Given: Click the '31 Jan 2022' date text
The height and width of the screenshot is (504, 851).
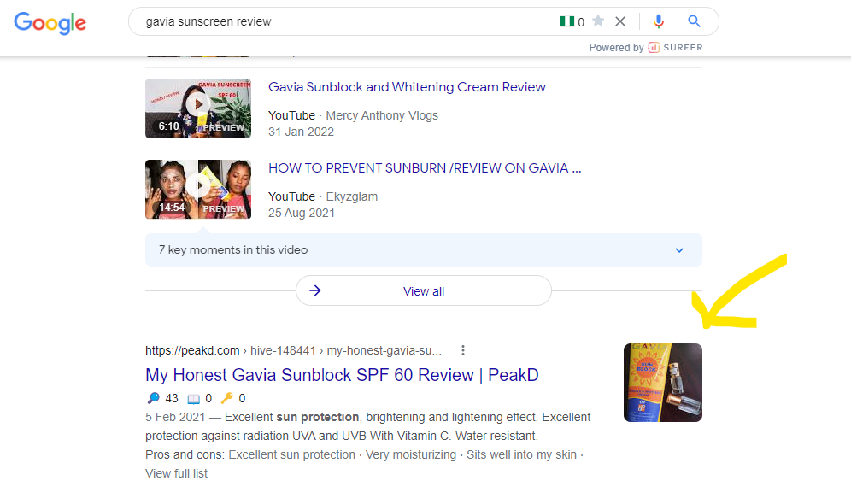Looking at the screenshot, I should pyautogui.click(x=302, y=132).
